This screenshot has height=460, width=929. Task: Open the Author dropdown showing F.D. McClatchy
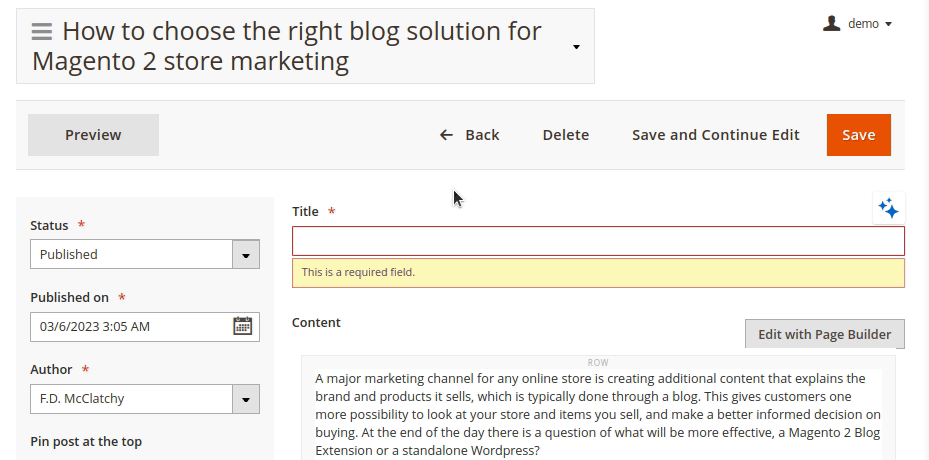tap(145, 398)
